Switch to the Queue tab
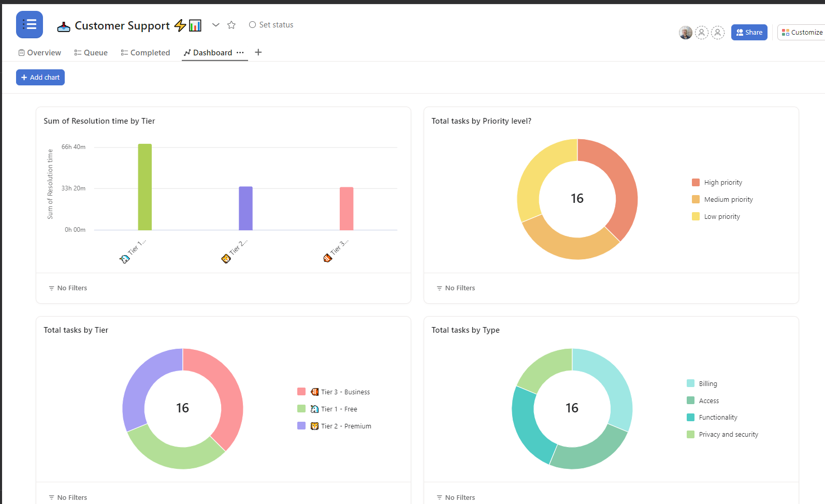The height and width of the screenshot is (504, 825). pos(91,53)
